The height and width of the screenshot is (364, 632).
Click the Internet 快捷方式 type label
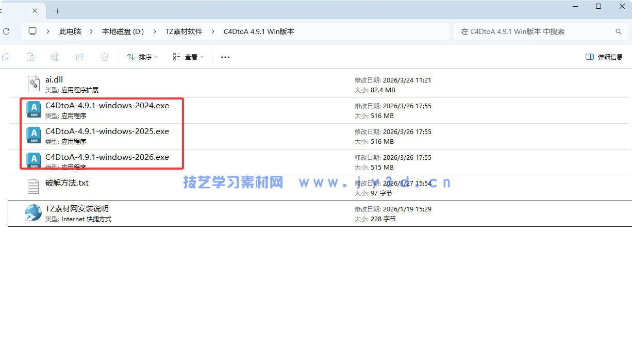[86, 219]
